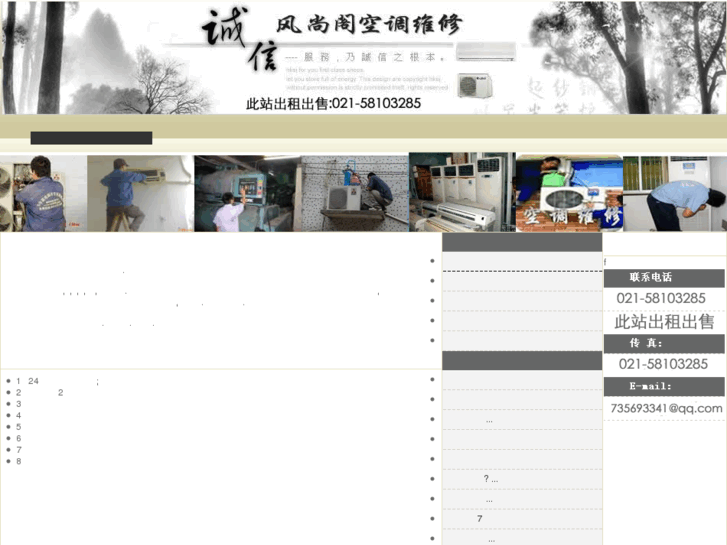Open photo of person at industrial chiller control panel

248,193
